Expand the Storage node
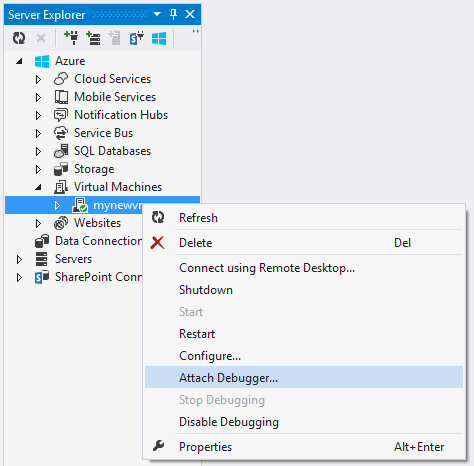474x466 pixels. [38, 169]
